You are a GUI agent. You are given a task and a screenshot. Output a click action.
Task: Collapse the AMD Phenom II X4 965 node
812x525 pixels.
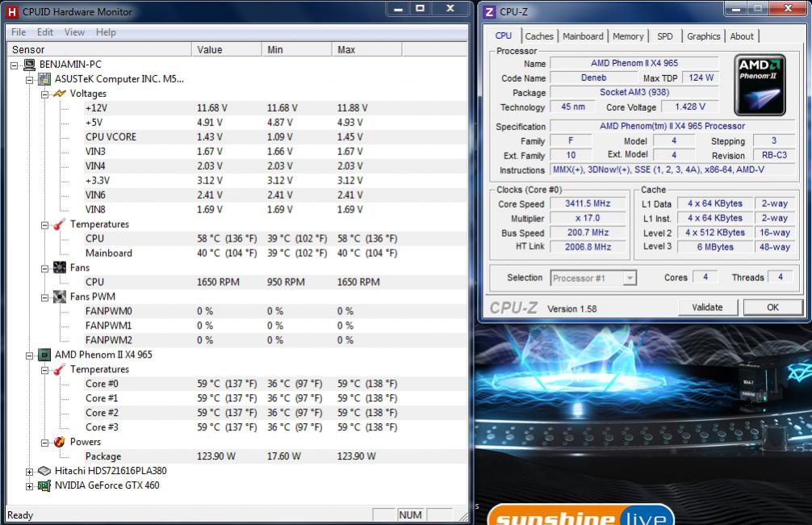[x=30, y=355]
